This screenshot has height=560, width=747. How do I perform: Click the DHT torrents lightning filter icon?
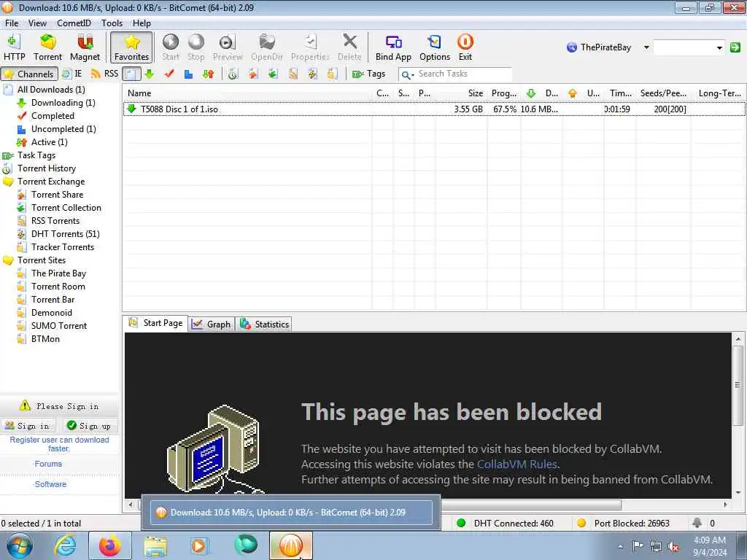(312, 74)
